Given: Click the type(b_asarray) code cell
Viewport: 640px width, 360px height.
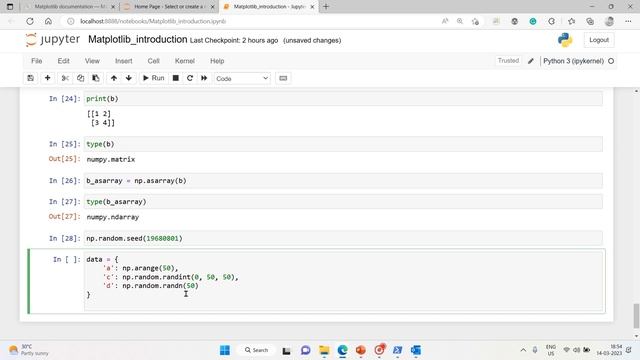Looking at the screenshot, I should 343,202.
